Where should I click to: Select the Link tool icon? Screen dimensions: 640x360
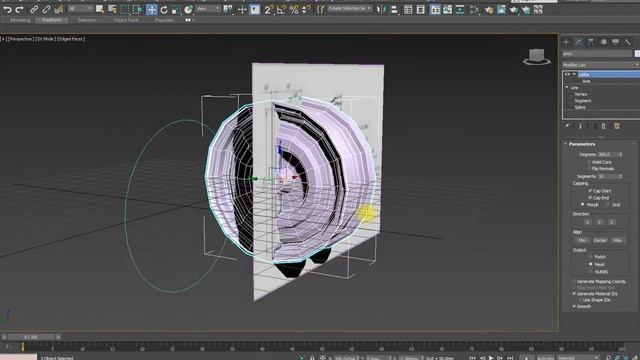click(34, 9)
